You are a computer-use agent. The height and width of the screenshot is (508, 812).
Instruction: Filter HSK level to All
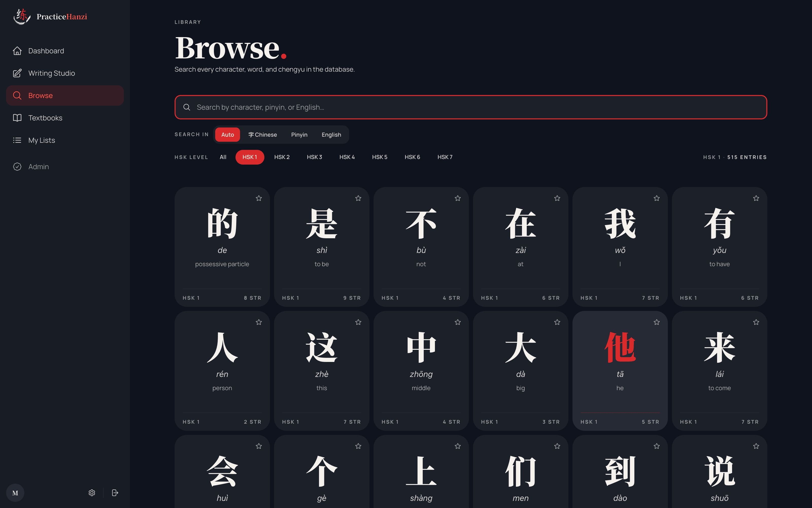click(223, 157)
